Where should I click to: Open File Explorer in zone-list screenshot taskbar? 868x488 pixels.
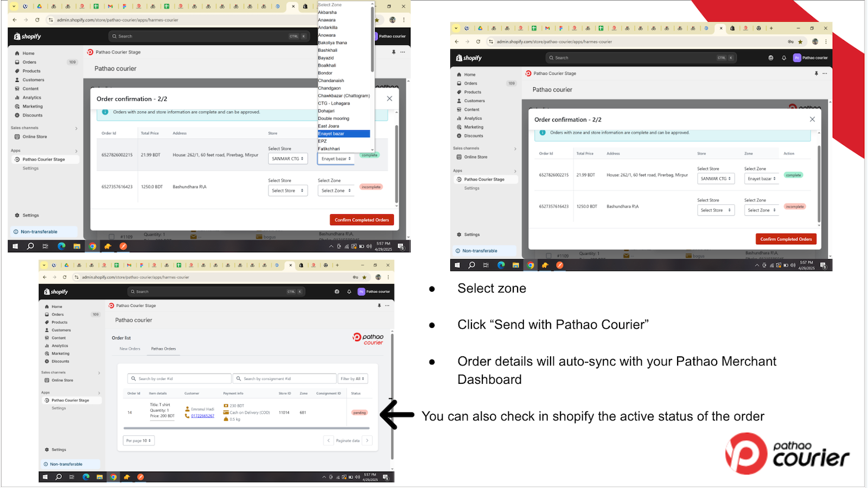(x=77, y=246)
